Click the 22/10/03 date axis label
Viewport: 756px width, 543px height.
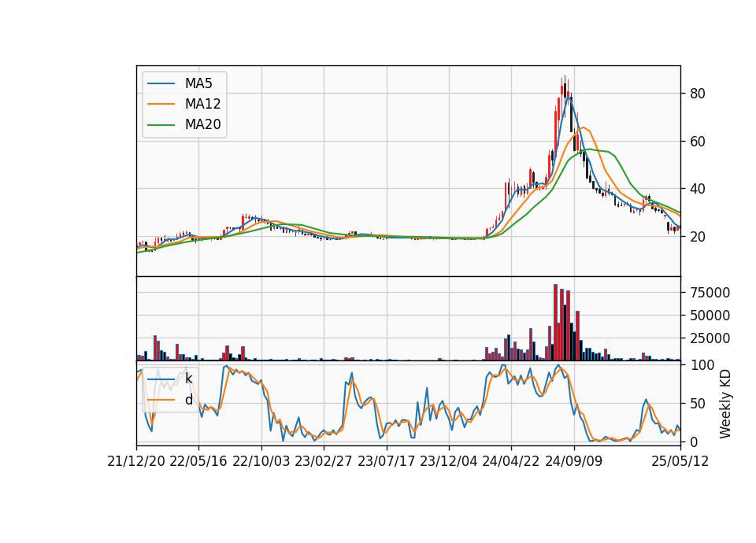click(261, 461)
